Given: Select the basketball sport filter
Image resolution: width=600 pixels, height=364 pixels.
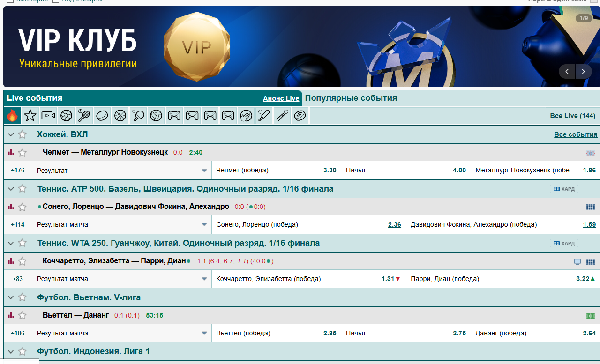Looking at the screenshot, I should pos(120,115).
